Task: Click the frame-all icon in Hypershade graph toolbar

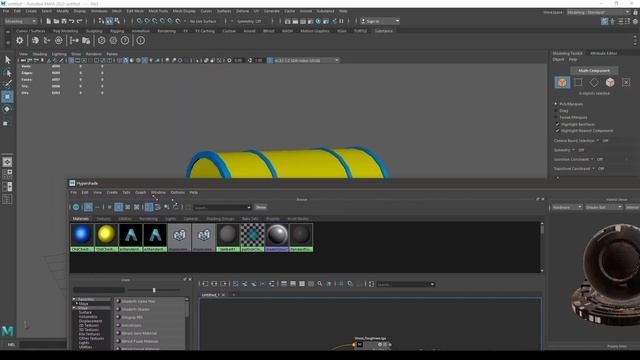Action: click(371, 284)
